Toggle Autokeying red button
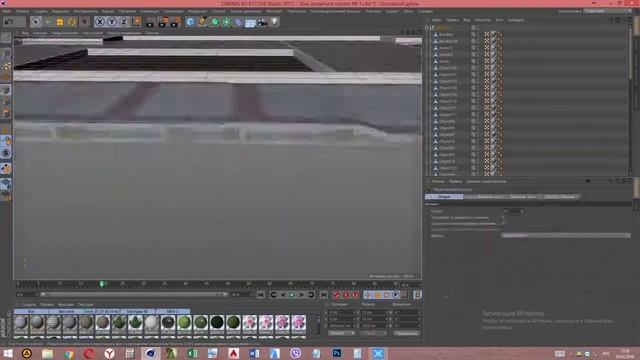The width and height of the screenshot is (640, 360). [x=346, y=295]
